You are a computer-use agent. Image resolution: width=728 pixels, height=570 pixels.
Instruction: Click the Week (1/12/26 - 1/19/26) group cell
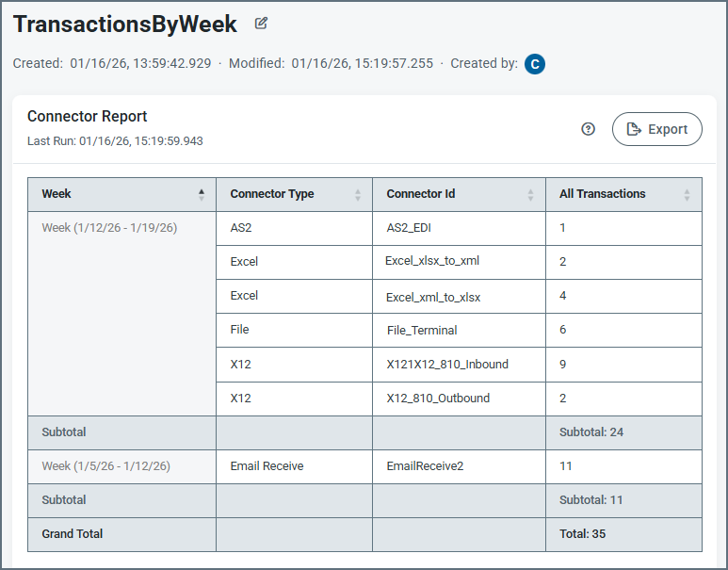click(x=109, y=228)
